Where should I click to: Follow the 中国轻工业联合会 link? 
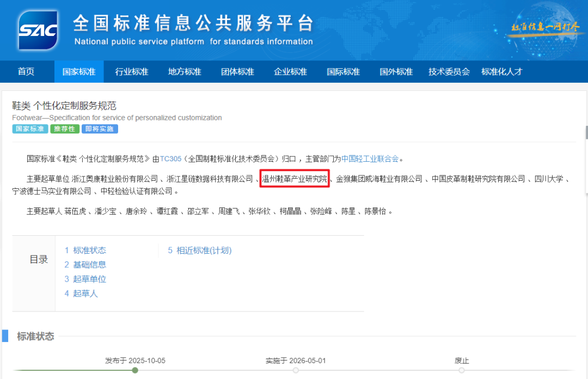[x=370, y=158]
